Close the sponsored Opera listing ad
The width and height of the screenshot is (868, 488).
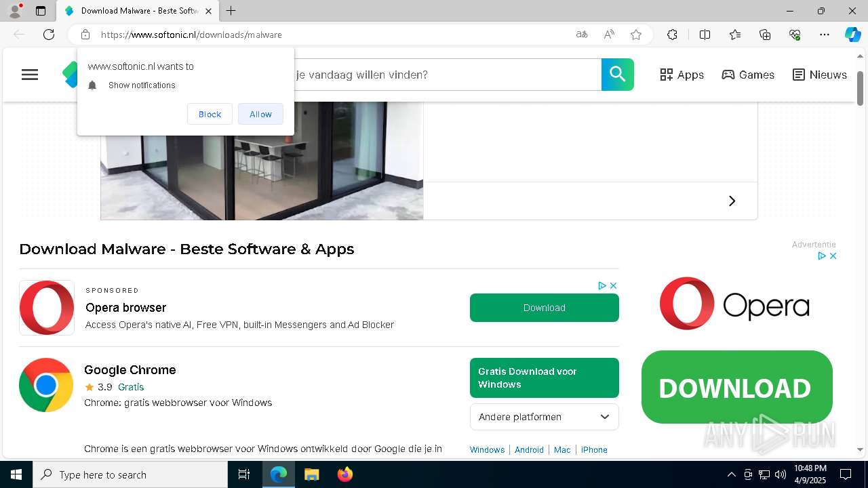click(613, 285)
